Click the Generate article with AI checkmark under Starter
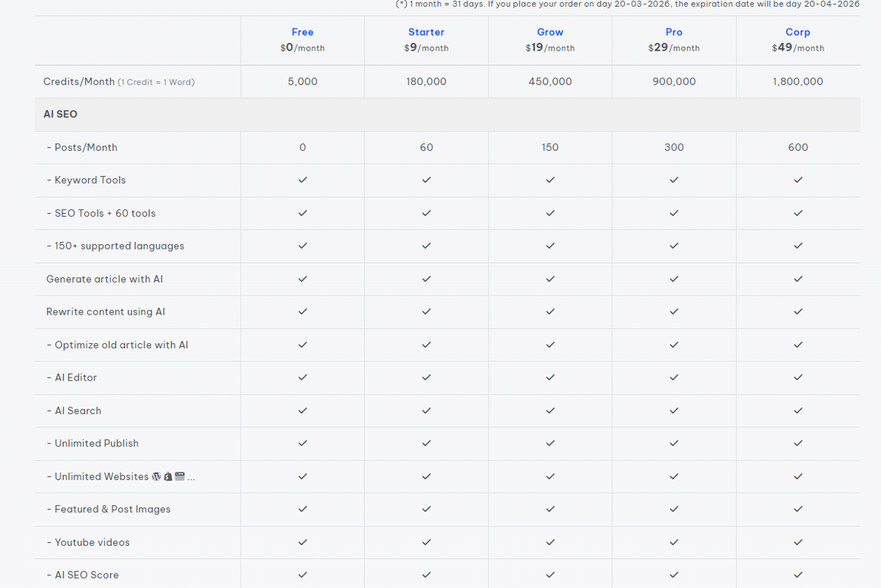The height and width of the screenshot is (588, 881). (427, 279)
